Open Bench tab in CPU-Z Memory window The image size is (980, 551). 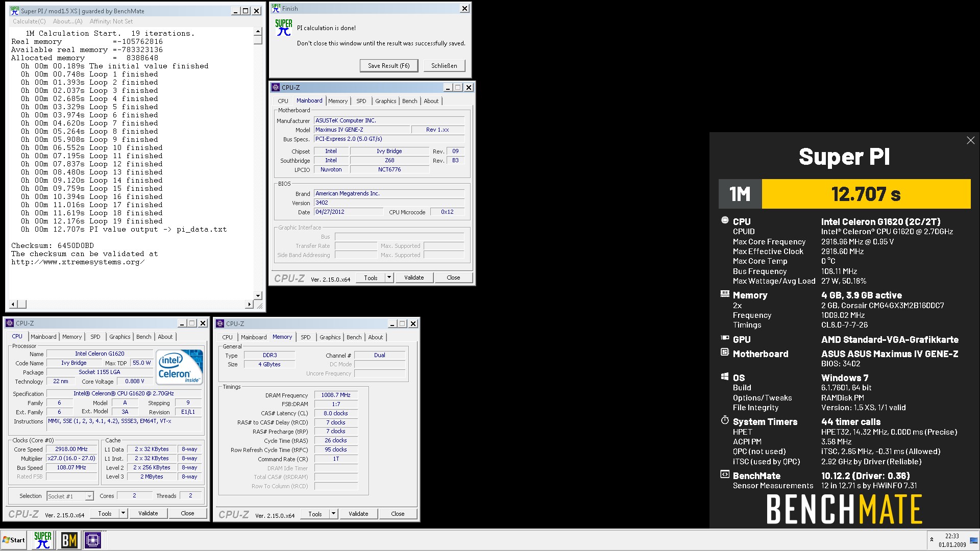354,337
